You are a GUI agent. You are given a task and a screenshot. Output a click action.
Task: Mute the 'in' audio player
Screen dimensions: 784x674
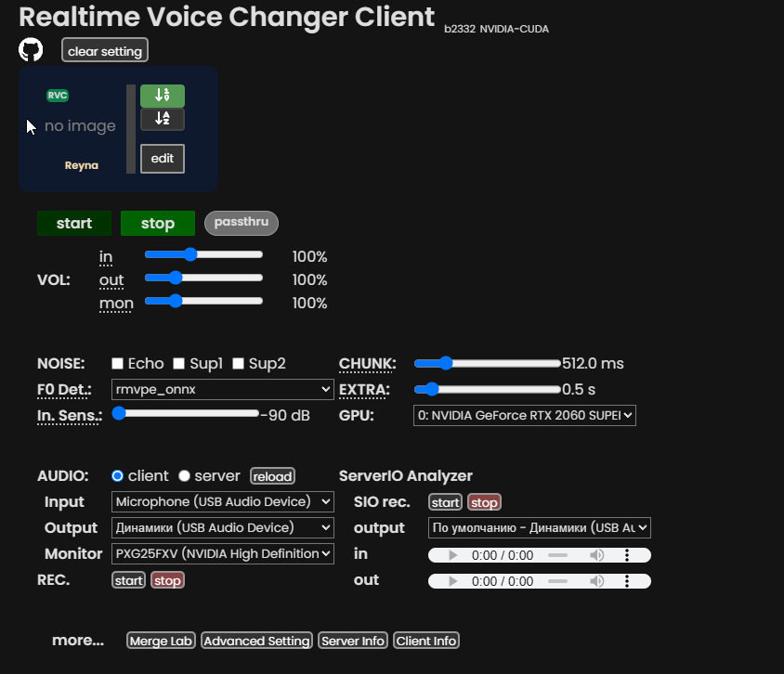(x=596, y=555)
